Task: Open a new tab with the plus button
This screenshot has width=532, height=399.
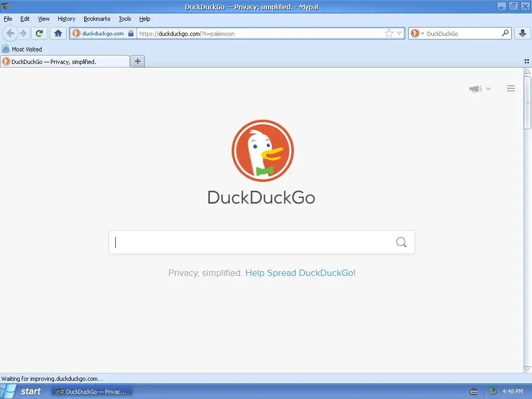Action: (138, 61)
